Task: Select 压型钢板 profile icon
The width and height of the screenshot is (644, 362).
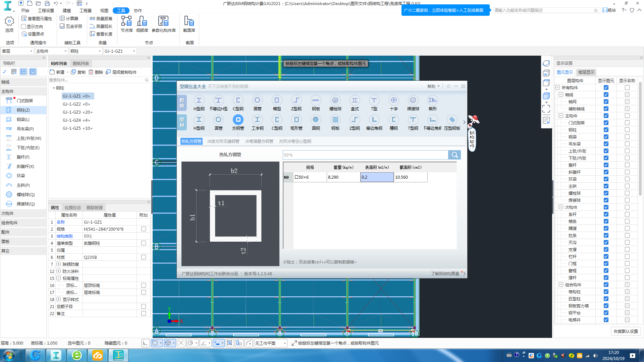Action: pos(452,120)
